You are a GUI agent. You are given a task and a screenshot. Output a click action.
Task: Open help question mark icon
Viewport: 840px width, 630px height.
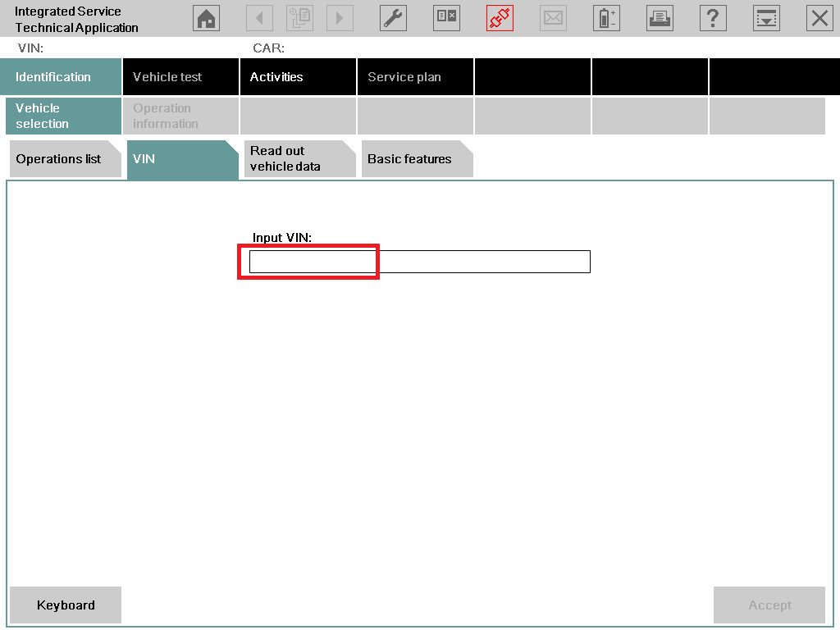pyautogui.click(x=713, y=18)
